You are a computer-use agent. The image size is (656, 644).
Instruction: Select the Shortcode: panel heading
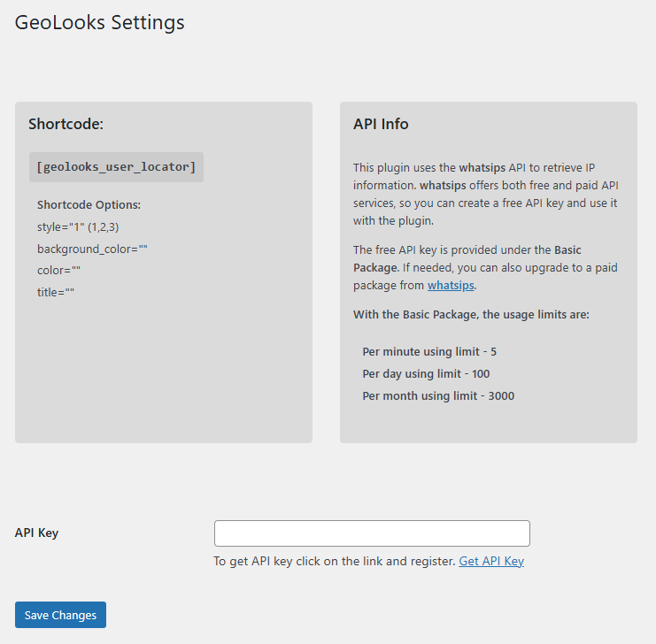click(x=66, y=124)
